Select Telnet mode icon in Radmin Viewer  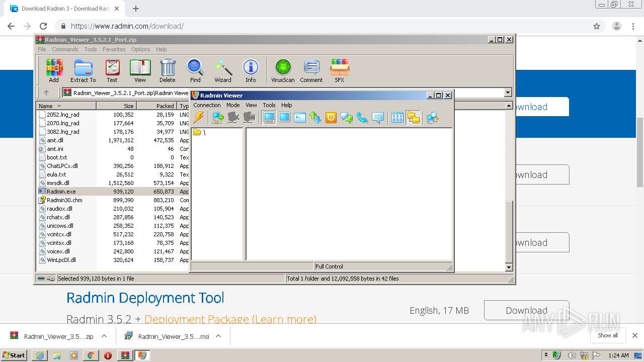point(300,118)
